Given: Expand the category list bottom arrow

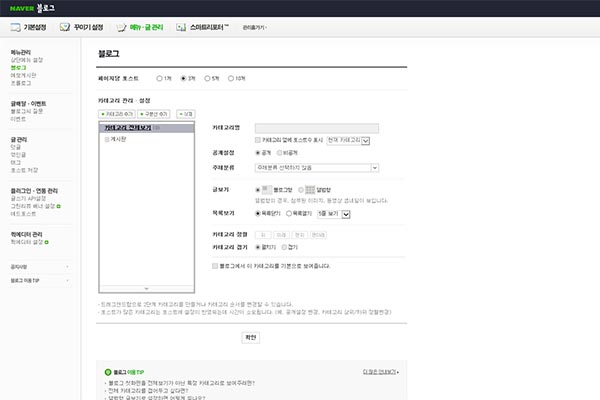Looking at the screenshot, I should [x=147, y=289].
